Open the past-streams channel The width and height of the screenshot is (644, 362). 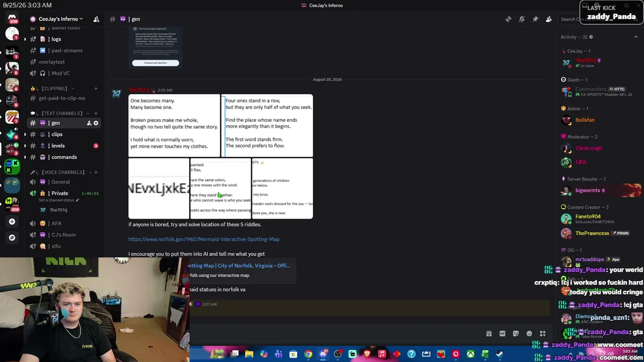tap(64, 50)
